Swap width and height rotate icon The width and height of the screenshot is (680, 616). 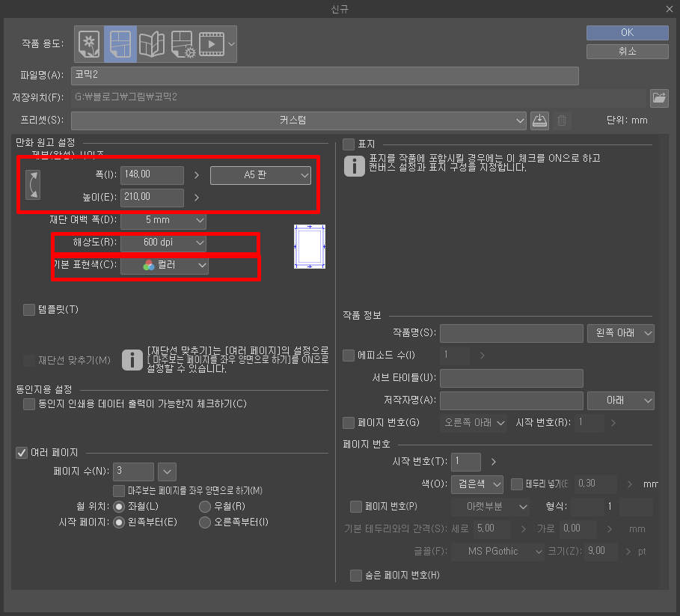(x=33, y=185)
